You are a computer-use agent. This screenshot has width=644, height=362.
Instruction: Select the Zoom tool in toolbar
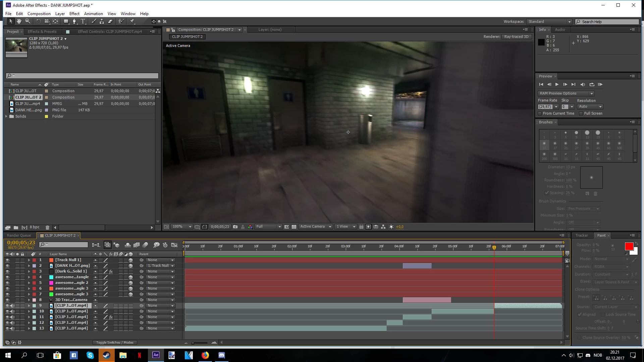pyautogui.click(x=28, y=21)
